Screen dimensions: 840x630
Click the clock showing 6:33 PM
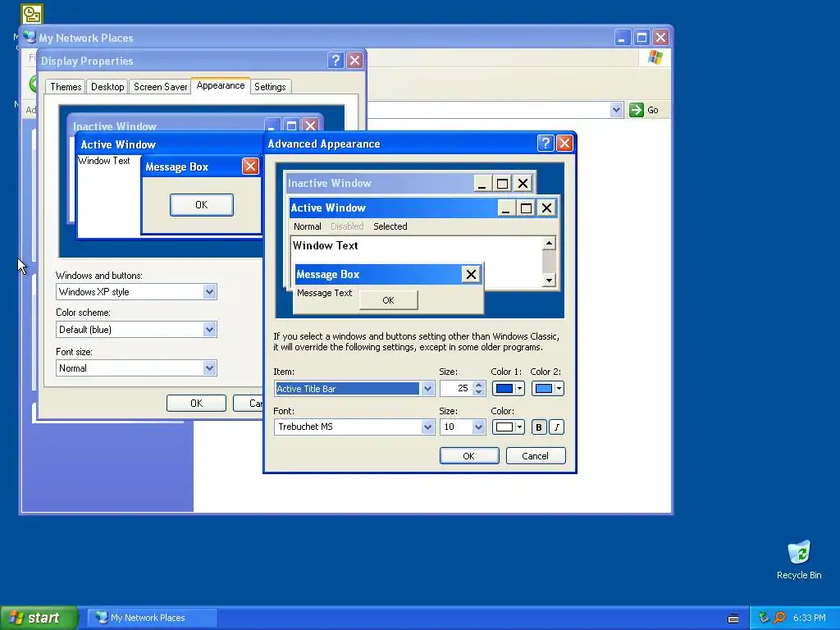point(809,618)
